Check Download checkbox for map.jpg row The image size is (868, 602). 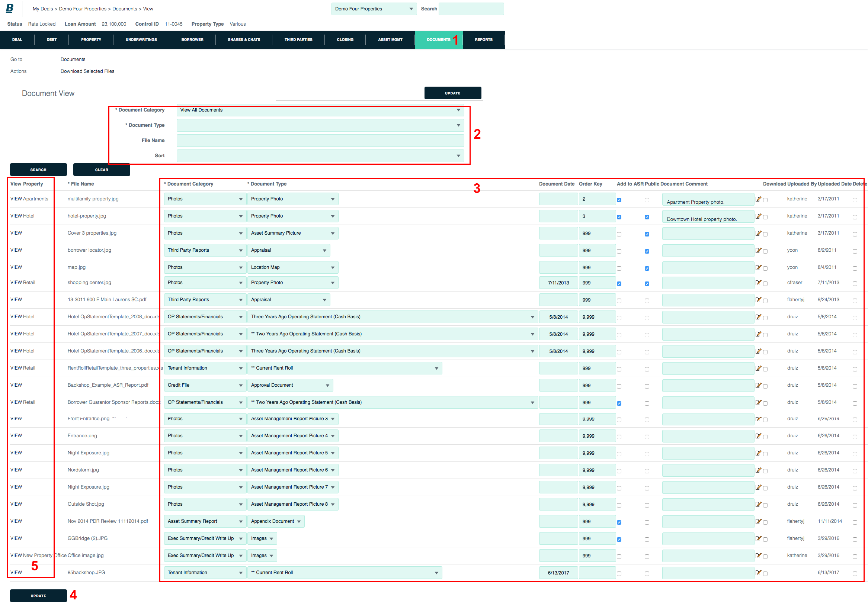click(765, 268)
